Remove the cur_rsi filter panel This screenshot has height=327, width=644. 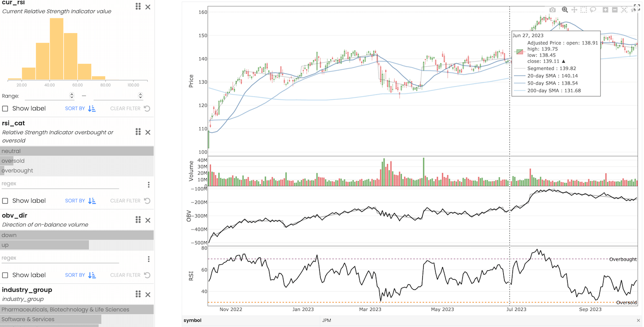click(x=148, y=7)
